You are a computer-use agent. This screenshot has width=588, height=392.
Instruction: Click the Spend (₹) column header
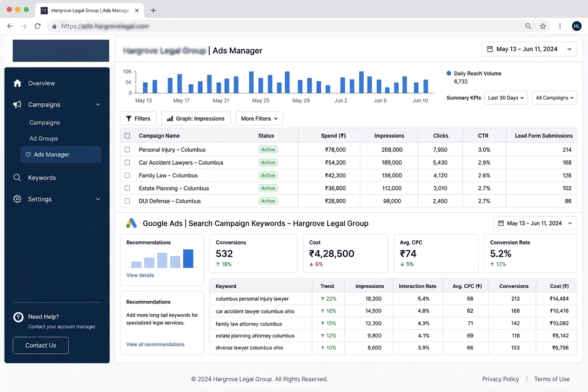pyautogui.click(x=334, y=136)
